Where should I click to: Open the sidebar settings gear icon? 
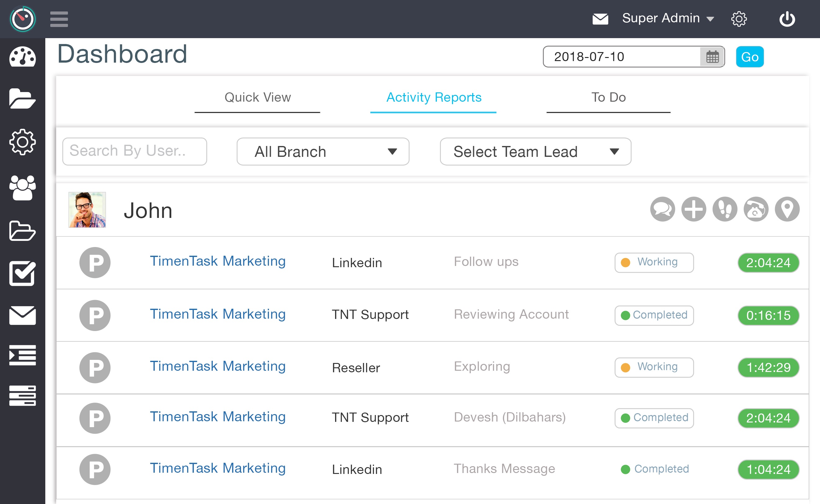click(x=23, y=142)
